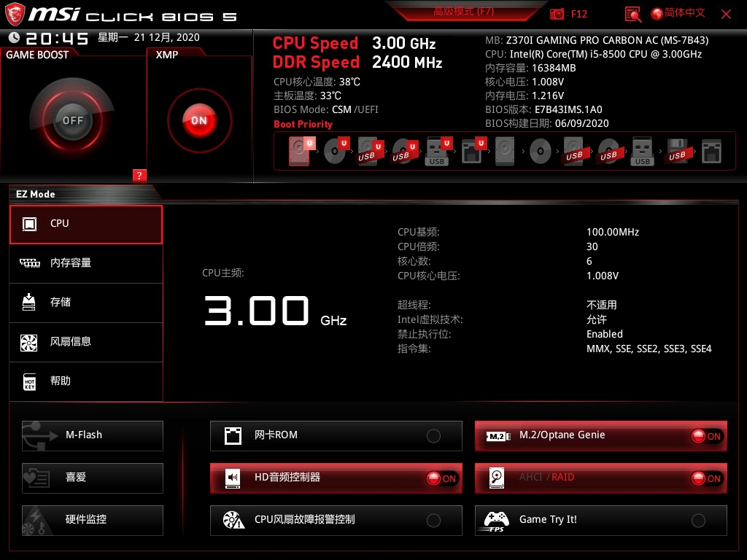Click the BIOS Mode CSM/UEFI line
Image resolution: width=747 pixels, height=560 pixels.
coord(326,109)
